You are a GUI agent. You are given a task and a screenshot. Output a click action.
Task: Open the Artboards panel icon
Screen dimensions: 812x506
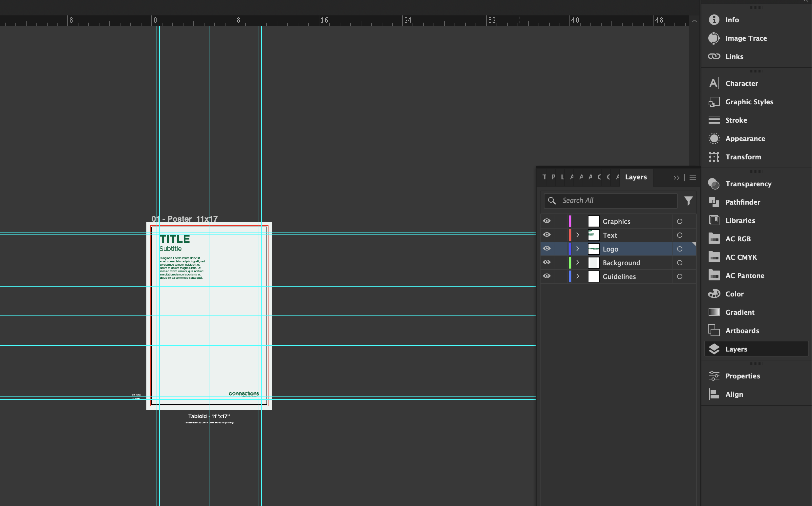(714, 331)
